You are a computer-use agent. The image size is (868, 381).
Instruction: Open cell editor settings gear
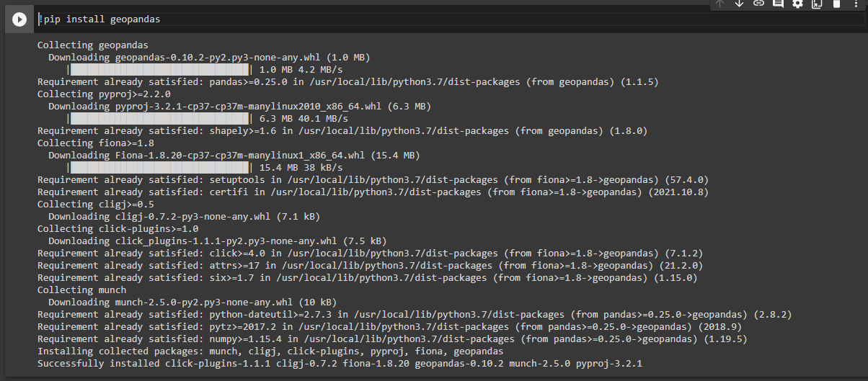tap(797, 4)
